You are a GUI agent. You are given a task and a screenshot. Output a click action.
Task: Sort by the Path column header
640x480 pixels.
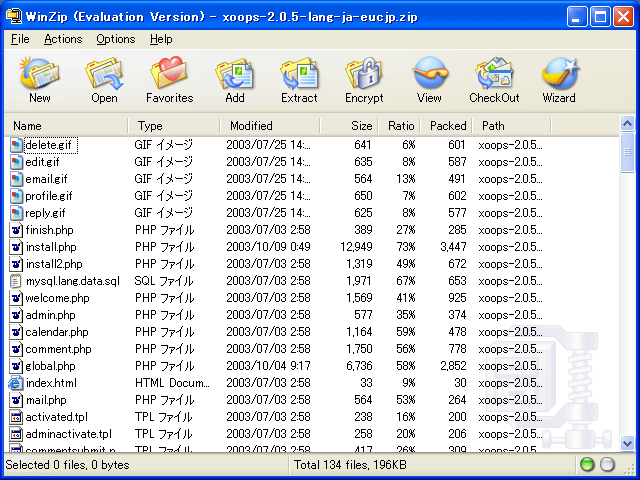pyautogui.click(x=511, y=126)
